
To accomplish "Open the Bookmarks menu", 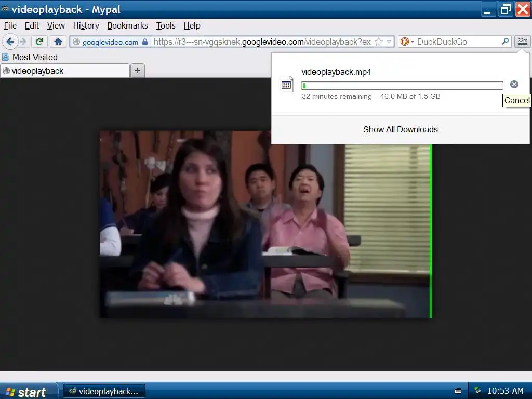I will coord(128,26).
